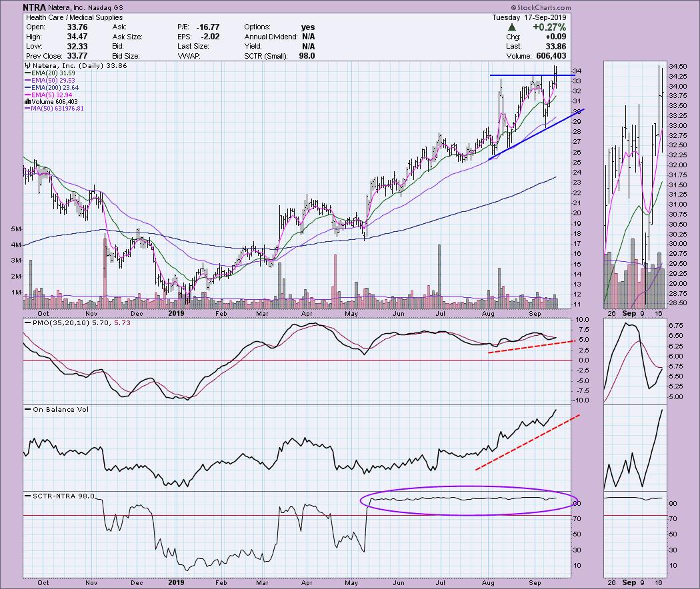The width and height of the screenshot is (700, 589).
Task: Click the price bar icon beside Natera, Inc. (Daily)
Action: pyautogui.click(x=27, y=67)
